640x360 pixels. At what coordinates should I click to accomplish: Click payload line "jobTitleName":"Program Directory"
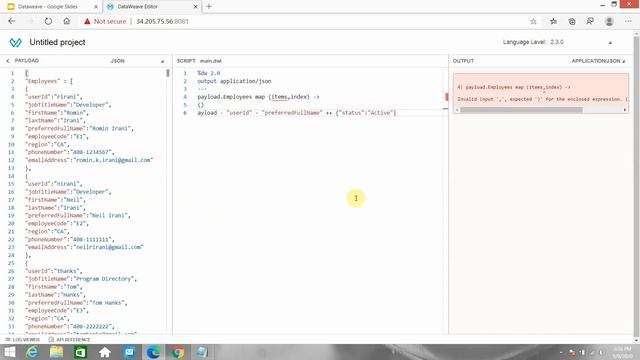coord(81,279)
